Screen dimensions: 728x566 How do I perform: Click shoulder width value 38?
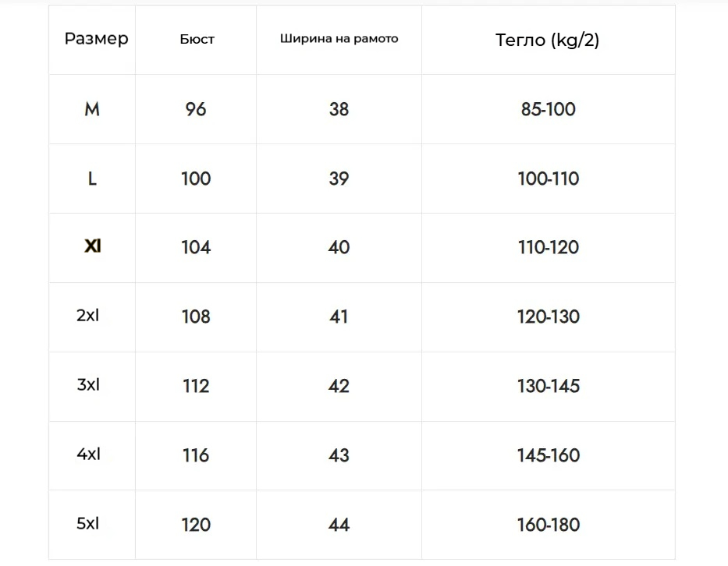(339, 110)
